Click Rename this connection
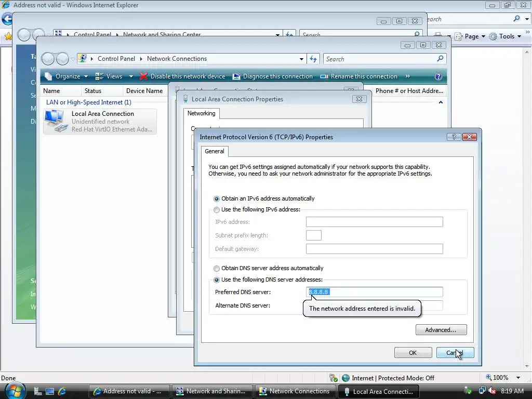Viewport: 532px width, 399px height. [x=358, y=76]
